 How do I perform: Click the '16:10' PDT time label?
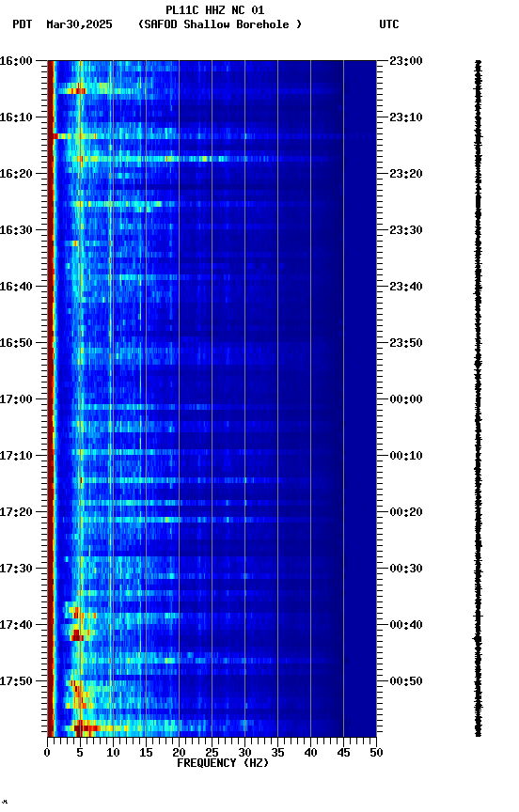pos(16,117)
